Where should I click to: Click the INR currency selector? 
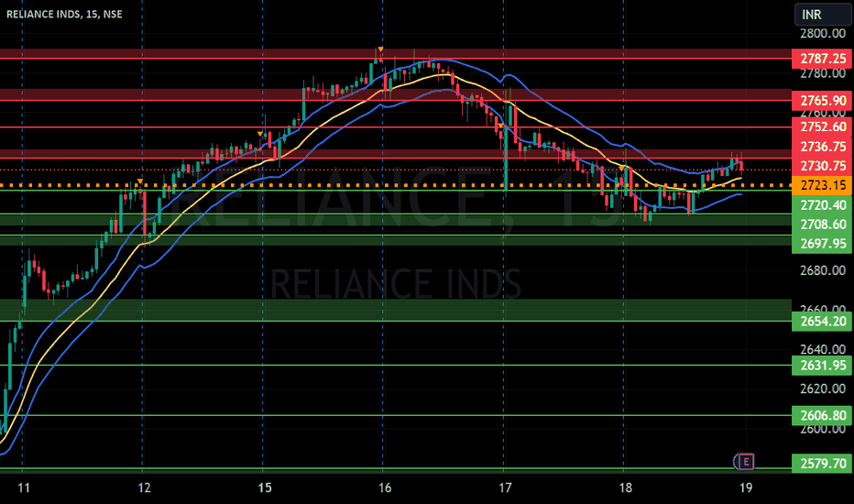point(823,14)
